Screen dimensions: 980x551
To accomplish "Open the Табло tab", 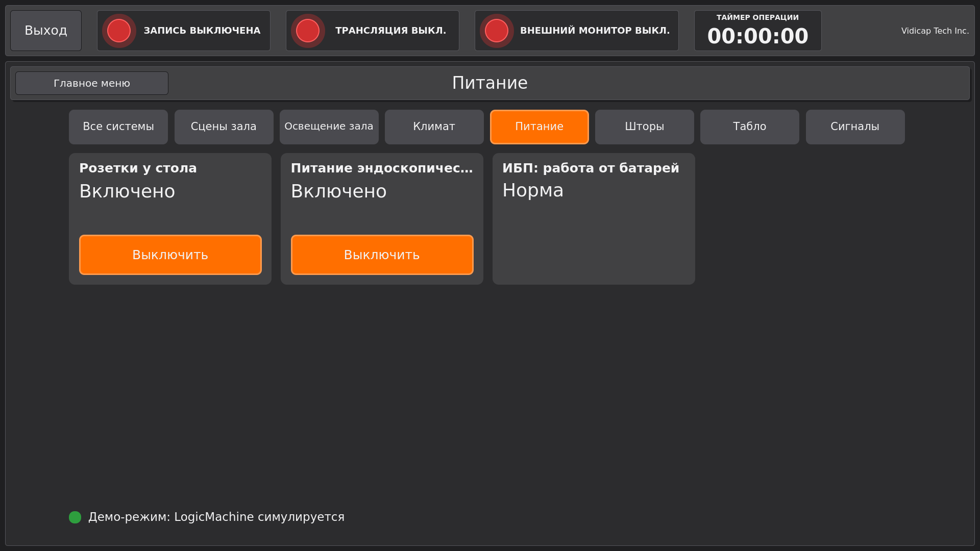I will point(750,127).
